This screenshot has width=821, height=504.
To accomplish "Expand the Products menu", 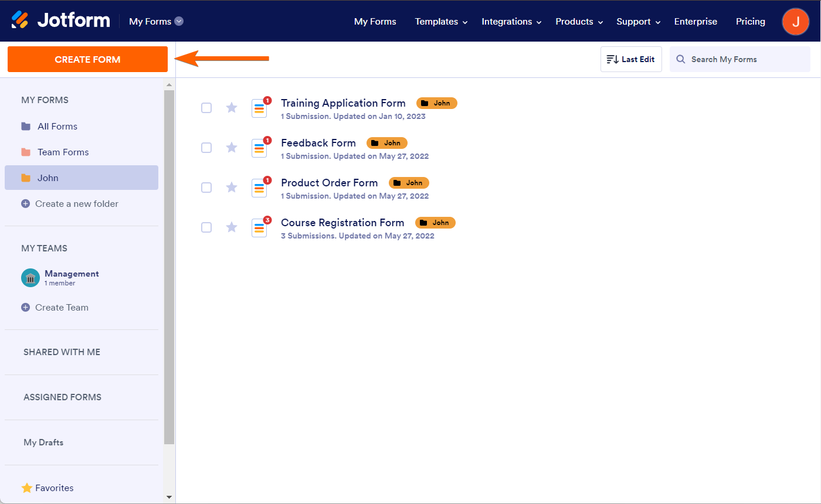I will (579, 22).
